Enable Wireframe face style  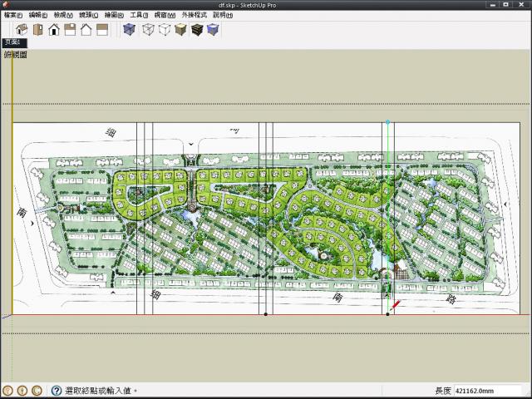pyautogui.click(x=148, y=30)
